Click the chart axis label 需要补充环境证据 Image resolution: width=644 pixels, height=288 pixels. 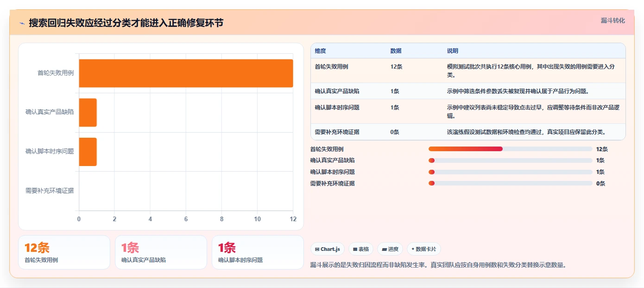coord(50,191)
